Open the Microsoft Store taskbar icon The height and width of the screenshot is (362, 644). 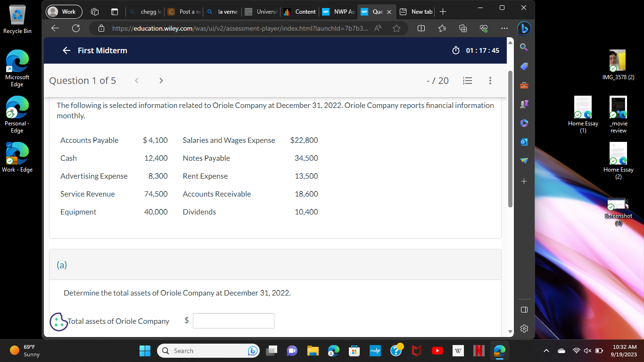coord(354,351)
